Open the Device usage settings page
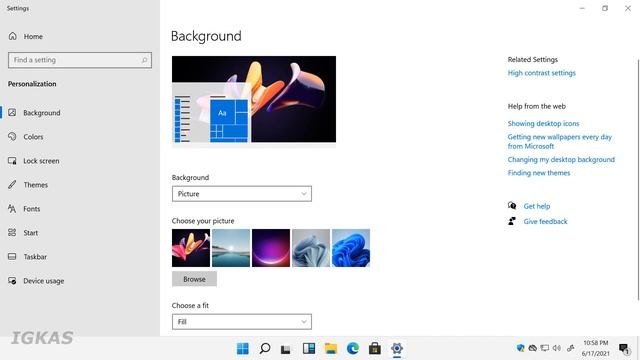Image resolution: width=640 pixels, height=360 pixels. pos(44,281)
